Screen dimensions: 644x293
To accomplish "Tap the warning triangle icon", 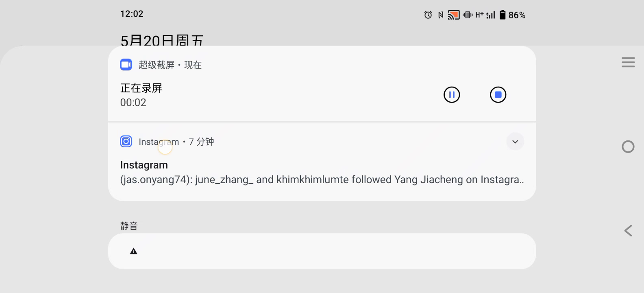I will pyautogui.click(x=133, y=251).
